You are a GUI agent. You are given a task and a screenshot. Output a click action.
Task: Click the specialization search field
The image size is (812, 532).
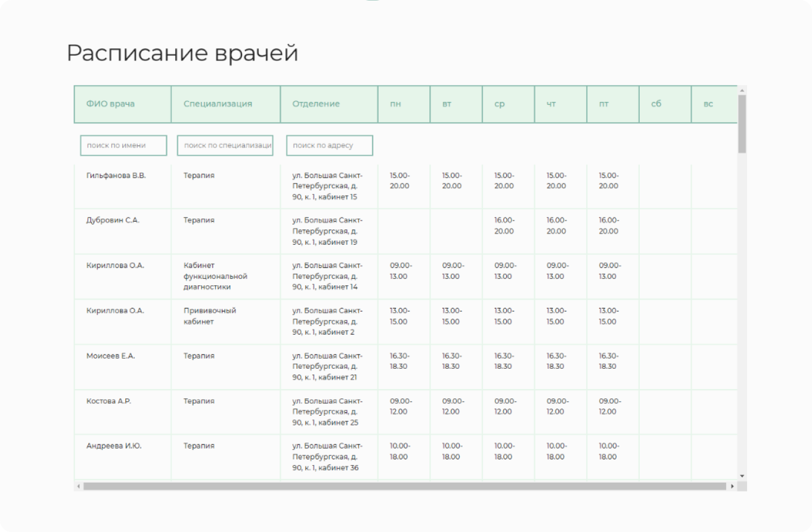click(x=225, y=145)
